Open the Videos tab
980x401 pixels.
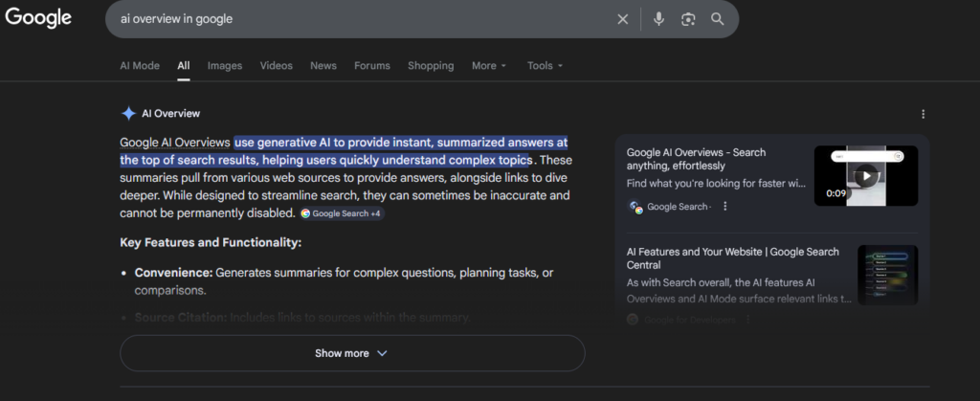(277, 66)
